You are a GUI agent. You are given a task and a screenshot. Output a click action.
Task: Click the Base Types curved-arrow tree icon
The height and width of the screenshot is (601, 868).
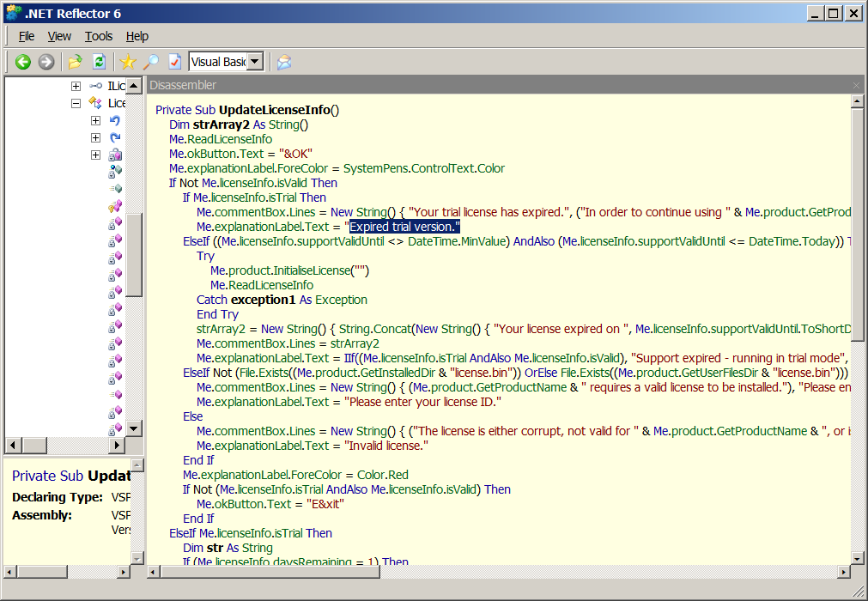coord(115,120)
